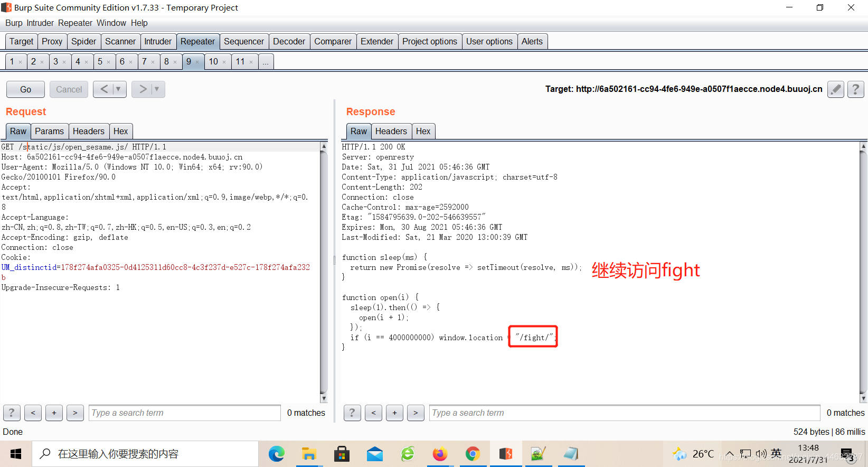Switch to the Decoder tab

pyautogui.click(x=289, y=41)
